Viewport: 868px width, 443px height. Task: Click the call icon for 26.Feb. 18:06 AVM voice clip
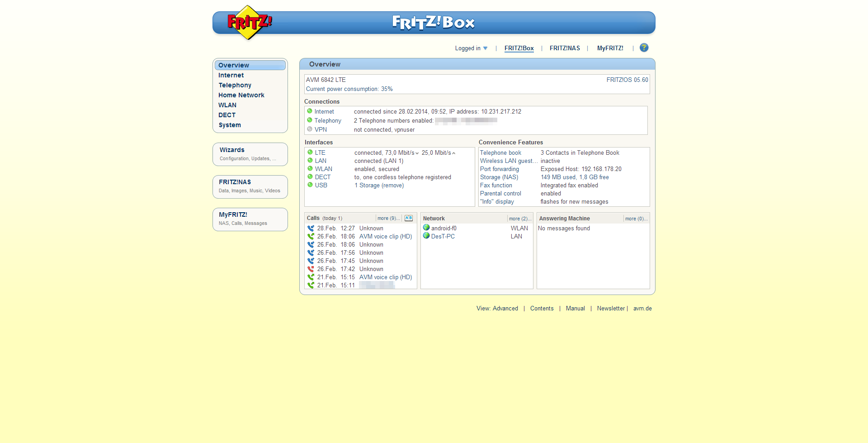[311, 237]
